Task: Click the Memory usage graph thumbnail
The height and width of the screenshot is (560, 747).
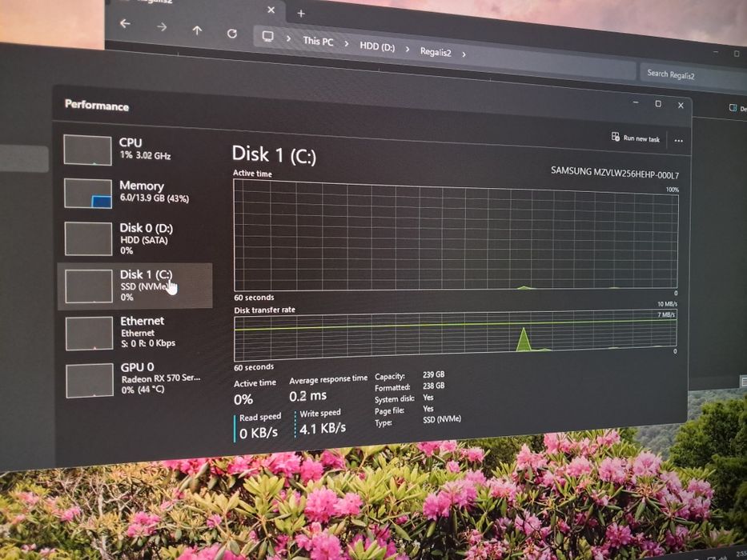Action: 88,194
